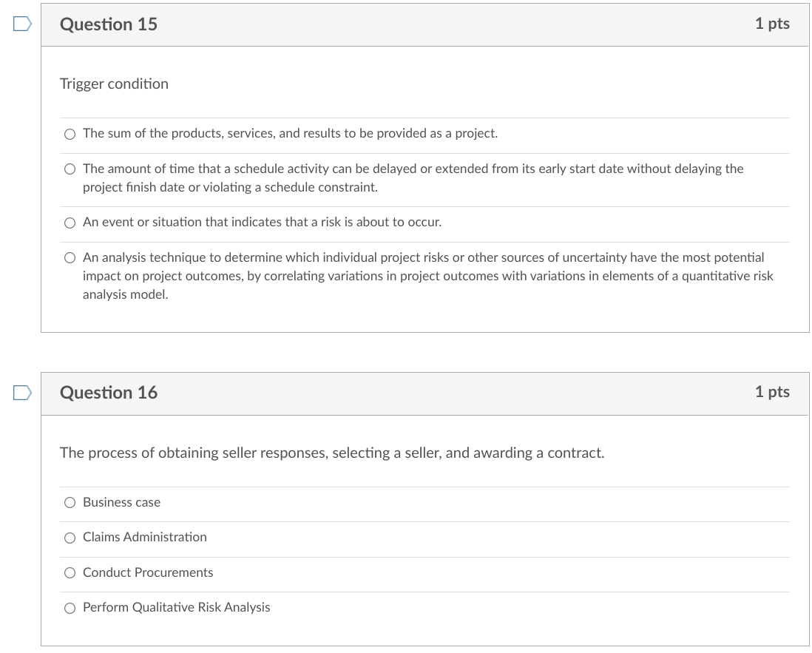
Task: Click the 'Claims Administration' answer label text
Action: [145, 537]
